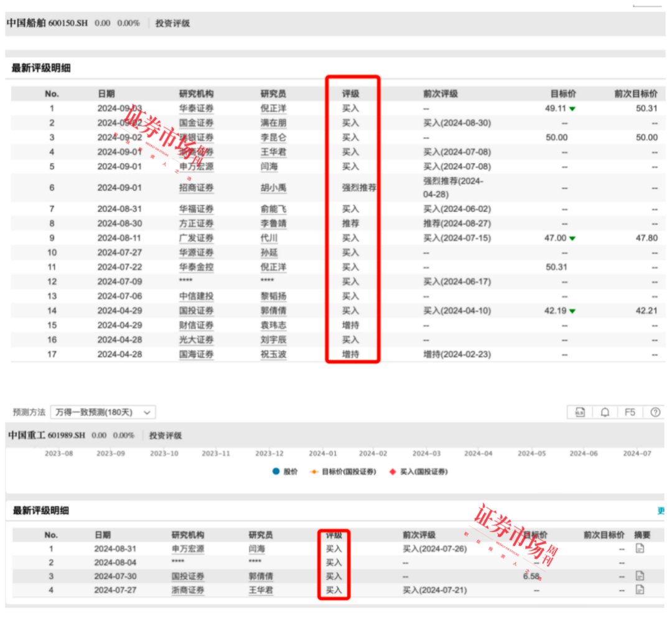Open analyst 刘宇辰 link
The width and height of the screenshot is (672, 620).
(x=273, y=340)
